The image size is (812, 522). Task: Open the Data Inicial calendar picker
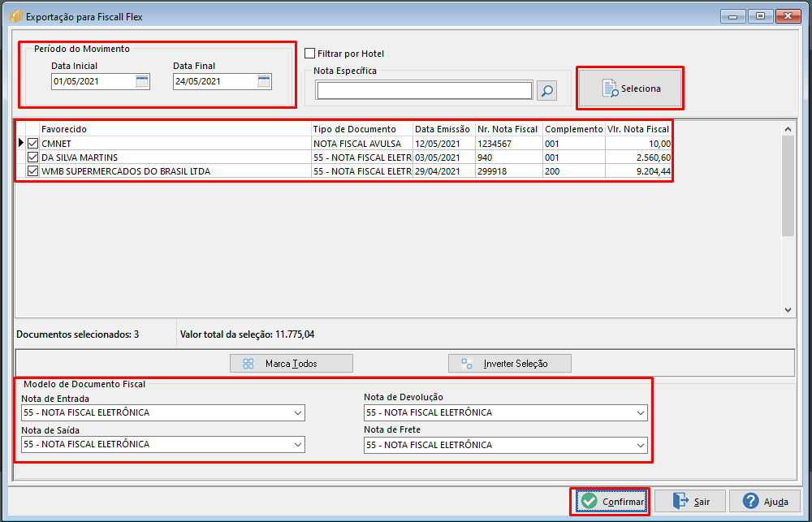pos(142,81)
